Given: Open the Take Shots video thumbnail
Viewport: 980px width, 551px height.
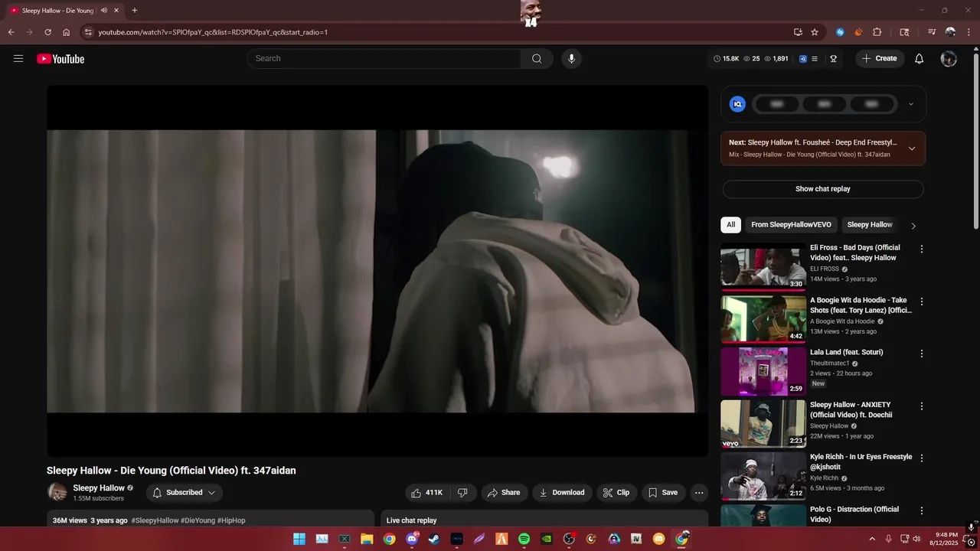Looking at the screenshot, I should [x=763, y=319].
